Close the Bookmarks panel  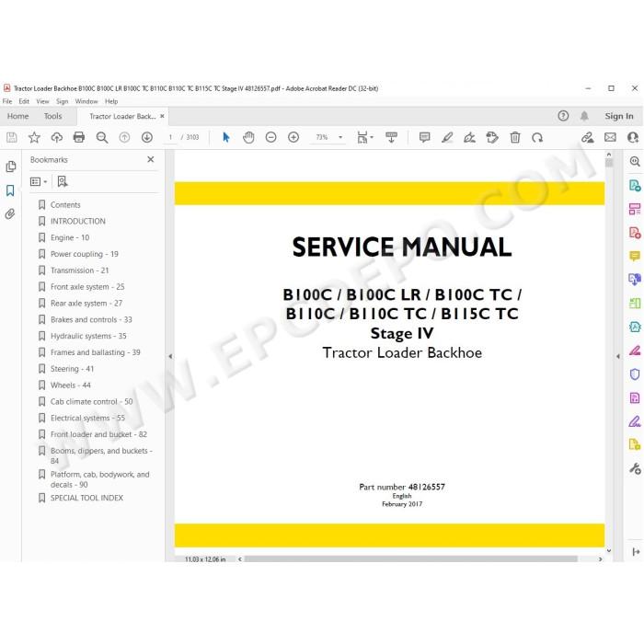click(151, 159)
